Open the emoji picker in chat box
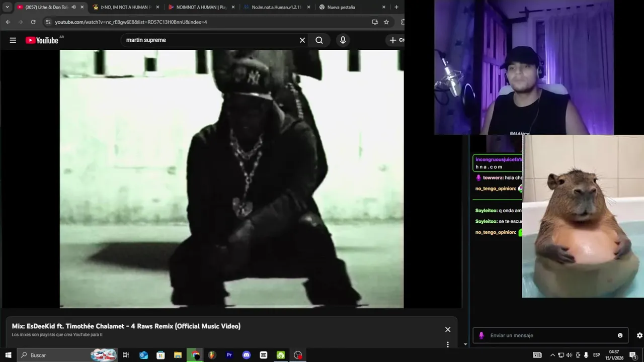The width and height of the screenshot is (644, 362). click(620, 335)
